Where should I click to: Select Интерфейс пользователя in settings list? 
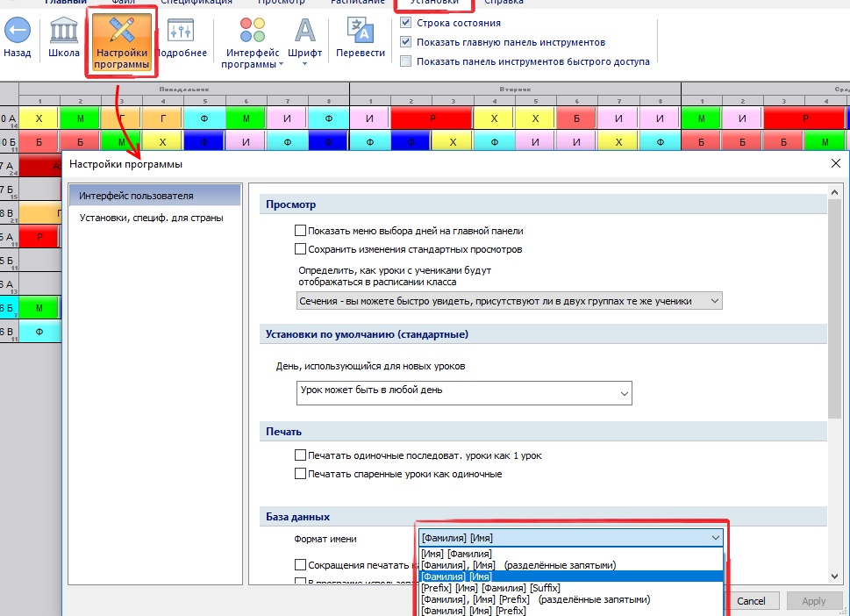(155, 195)
